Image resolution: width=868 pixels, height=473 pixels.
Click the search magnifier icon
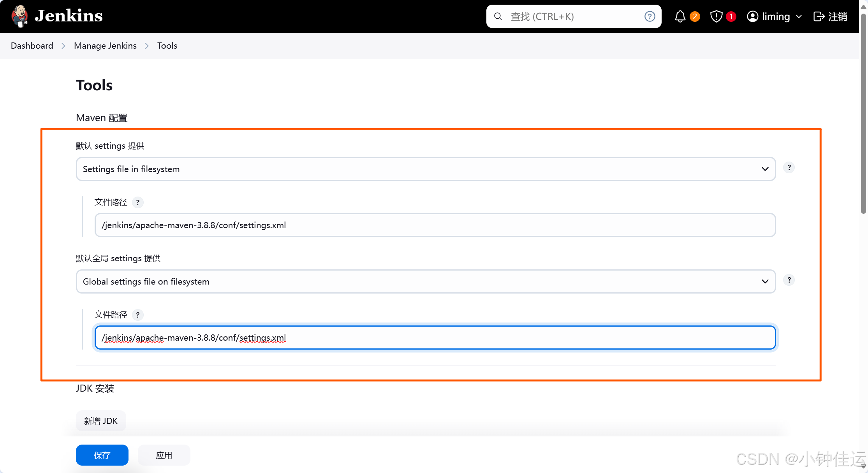click(498, 16)
